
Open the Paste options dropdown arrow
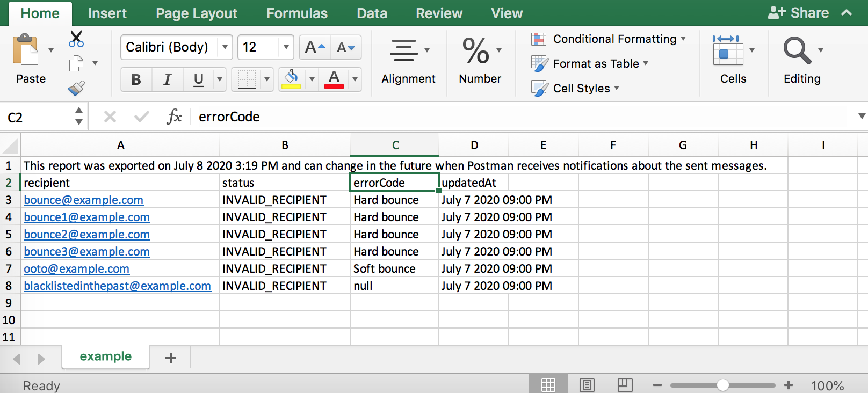tap(51, 50)
